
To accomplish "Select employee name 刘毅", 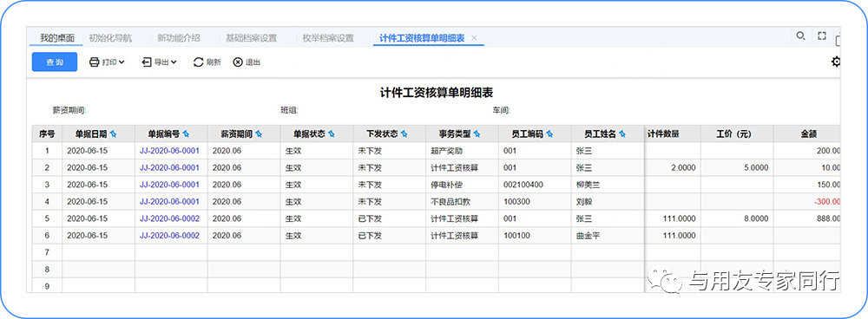I will tap(584, 201).
